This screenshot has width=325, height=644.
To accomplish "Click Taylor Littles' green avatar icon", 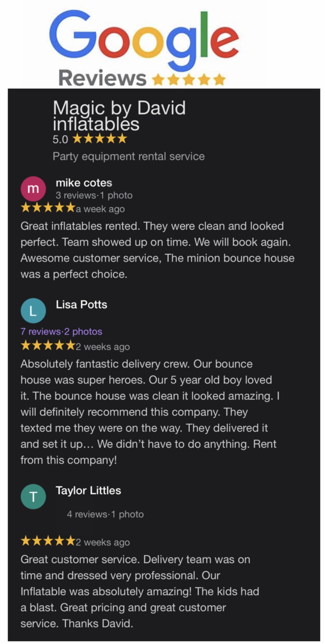I will tap(33, 496).
